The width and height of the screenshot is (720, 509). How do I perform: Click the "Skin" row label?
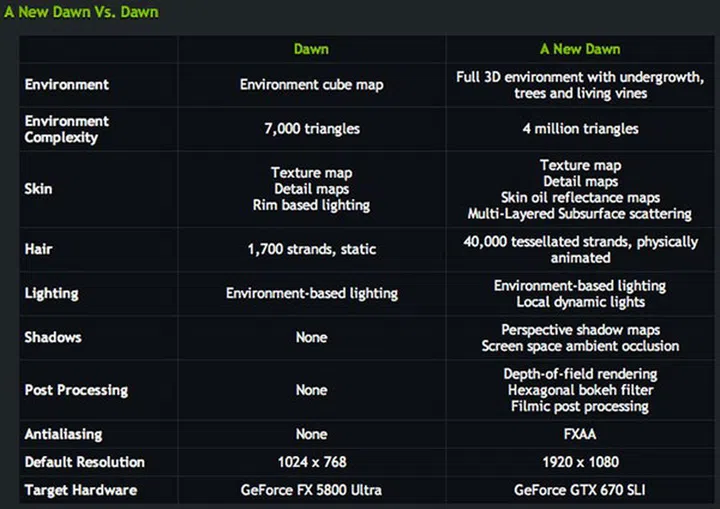tap(38, 188)
